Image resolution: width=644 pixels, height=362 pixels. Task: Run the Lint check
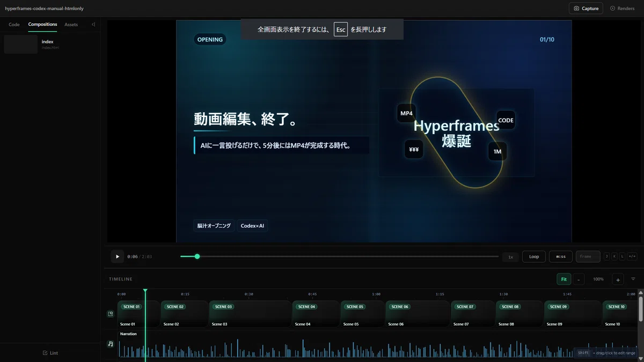point(50,353)
